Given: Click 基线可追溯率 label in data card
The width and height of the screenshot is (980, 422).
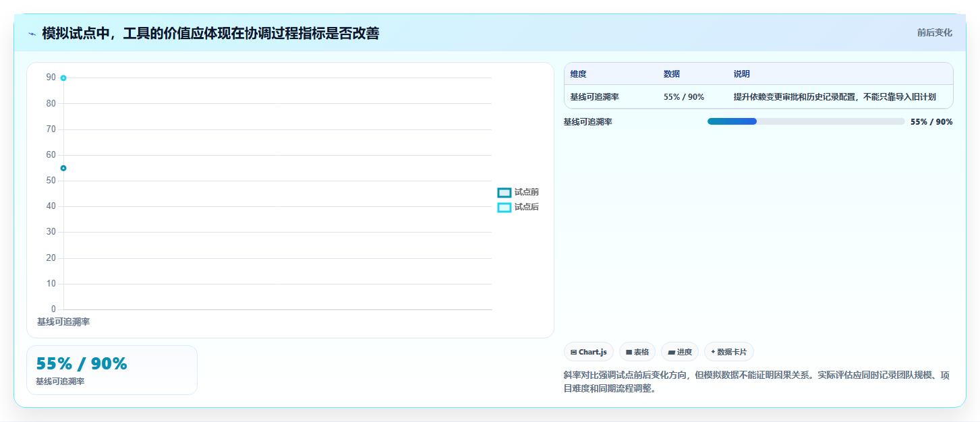Looking at the screenshot, I should (60, 382).
